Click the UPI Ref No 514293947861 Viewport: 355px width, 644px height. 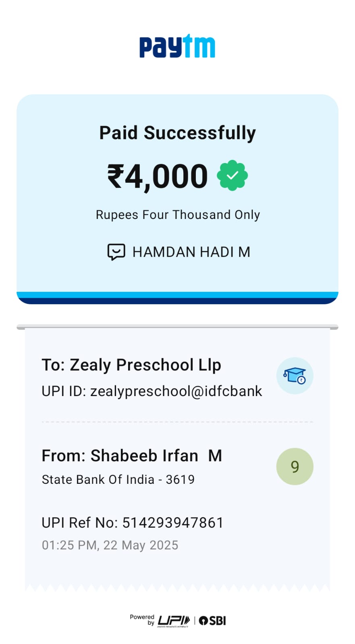[133, 522]
